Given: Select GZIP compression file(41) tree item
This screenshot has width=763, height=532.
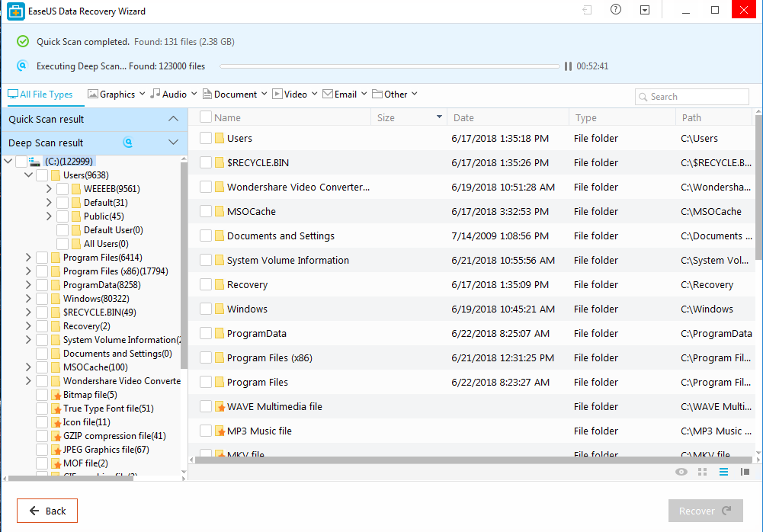Looking at the screenshot, I should 114,436.
